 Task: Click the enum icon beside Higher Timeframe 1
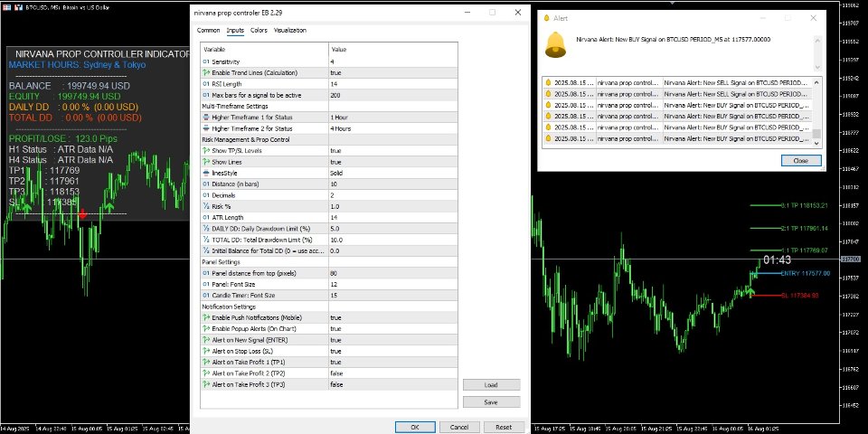206,118
